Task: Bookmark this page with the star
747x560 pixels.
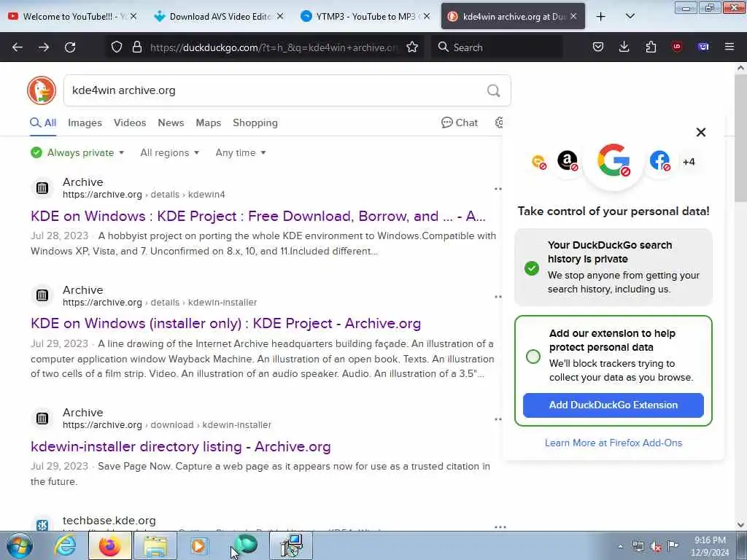Action: tap(412, 47)
